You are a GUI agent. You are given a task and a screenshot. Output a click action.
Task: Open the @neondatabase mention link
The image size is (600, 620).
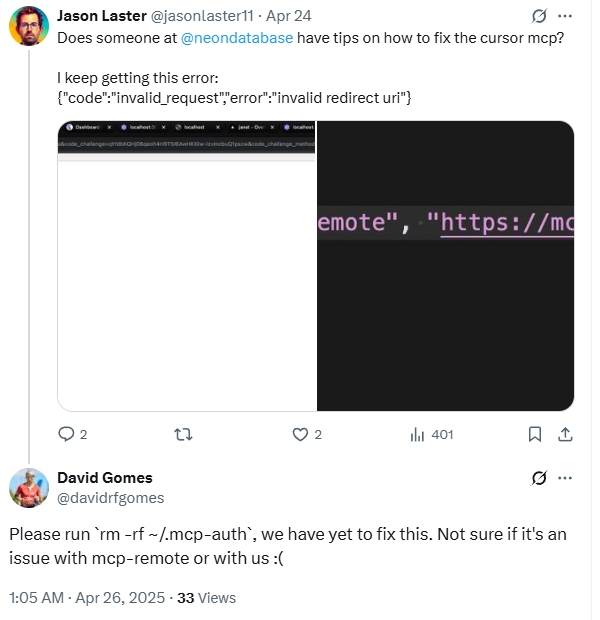tap(237, 38)
